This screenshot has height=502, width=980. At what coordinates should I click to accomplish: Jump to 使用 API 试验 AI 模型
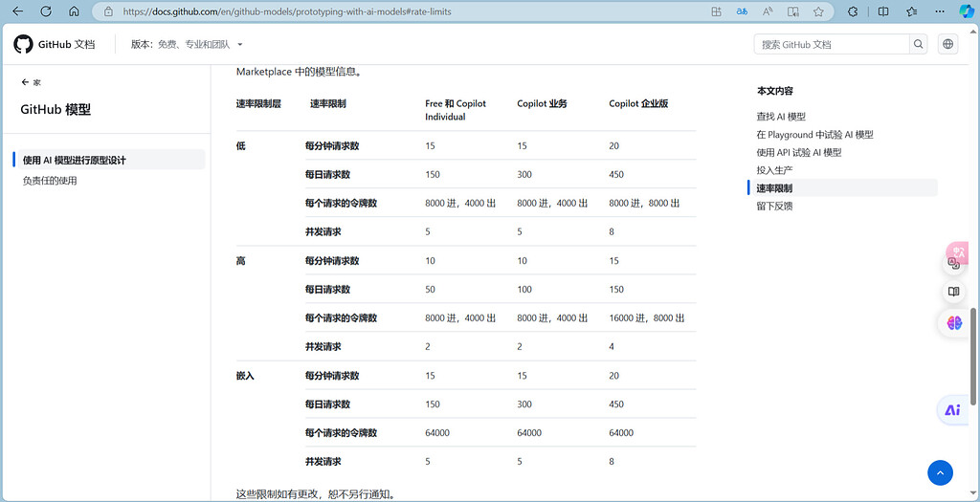pyautogui.click(x=799, y=152)
